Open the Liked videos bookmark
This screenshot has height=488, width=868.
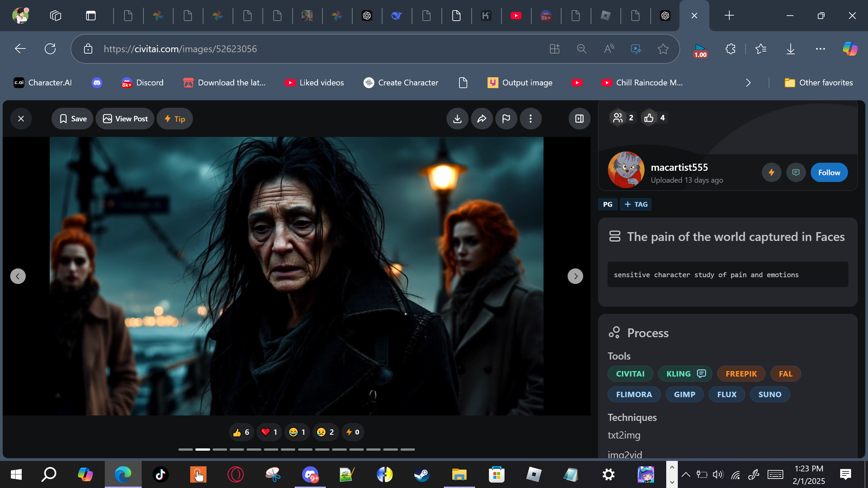[x=314, y=83]
